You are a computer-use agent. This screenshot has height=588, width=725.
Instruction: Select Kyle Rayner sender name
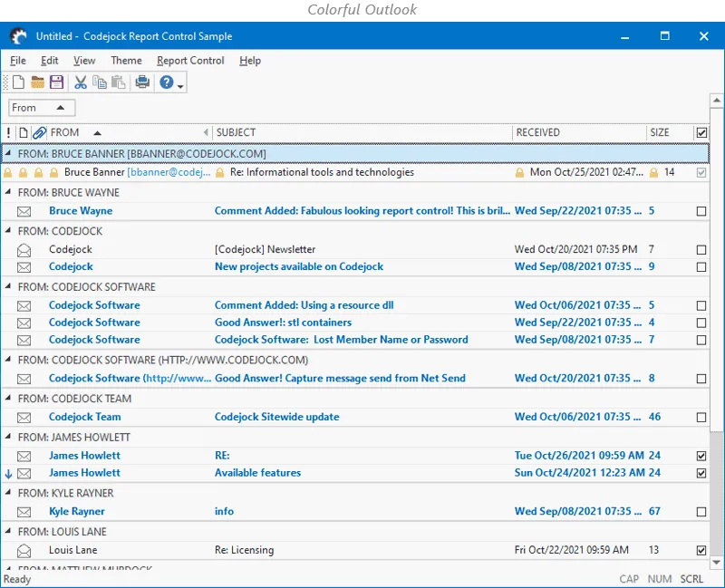pos(77,512)
